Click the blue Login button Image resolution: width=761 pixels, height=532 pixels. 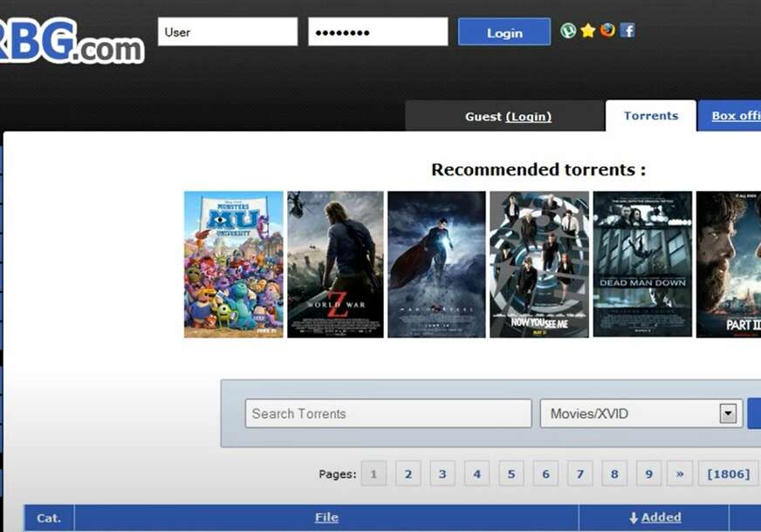(504, 32)
